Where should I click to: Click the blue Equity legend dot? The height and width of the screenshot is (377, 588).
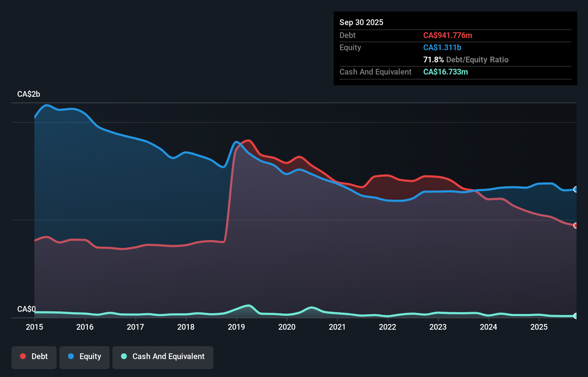71,356
